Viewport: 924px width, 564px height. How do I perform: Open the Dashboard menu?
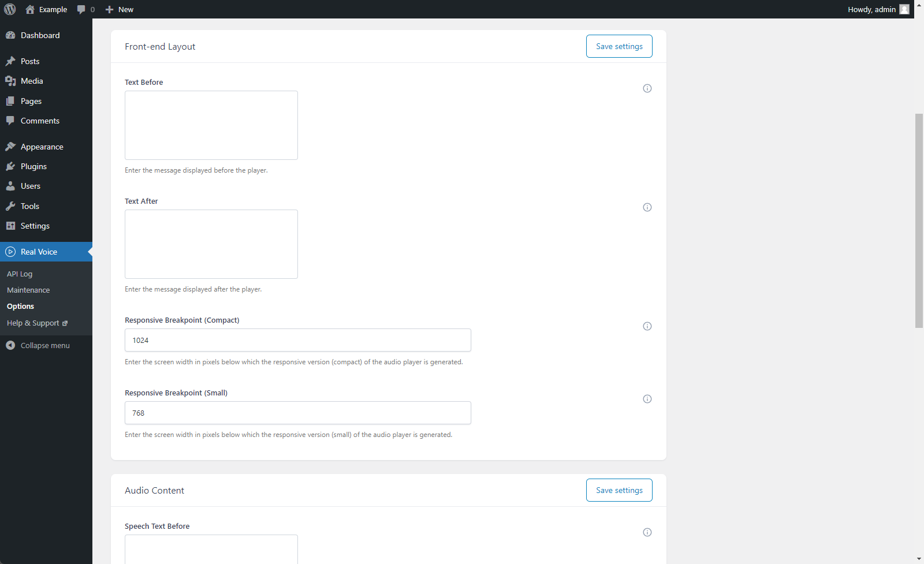46,35
